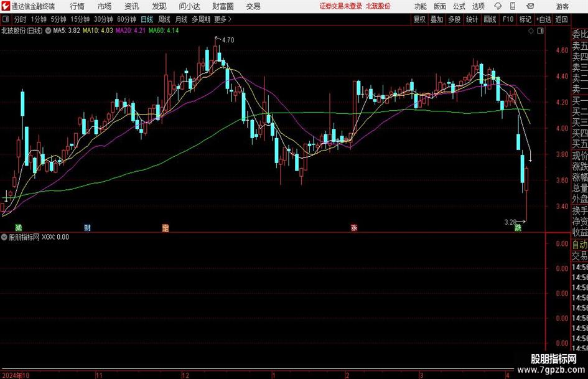Switch to 分时 chart tab
This screenshot has height=379, width=588.
[x=21, y=19]
